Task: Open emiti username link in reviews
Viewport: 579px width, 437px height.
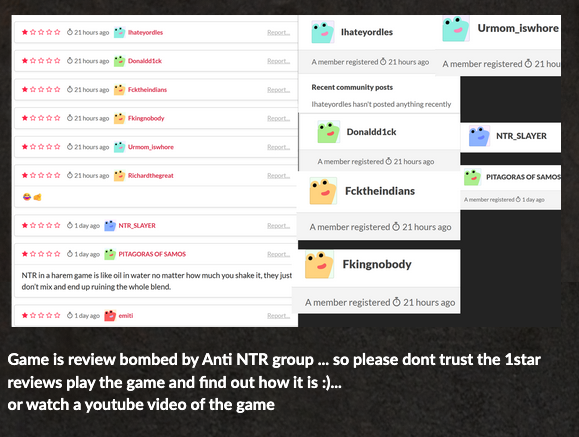Action: [x=126, y=315]
